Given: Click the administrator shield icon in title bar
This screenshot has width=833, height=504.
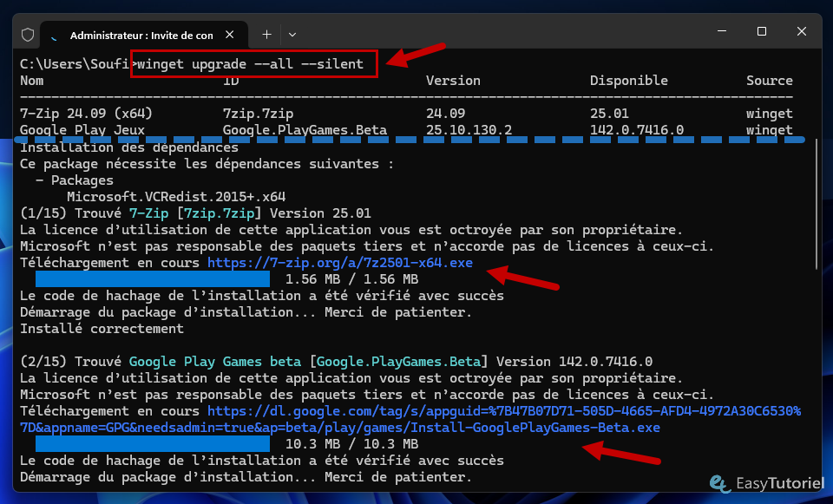Looking at the screenshot, I should (28, 35).
